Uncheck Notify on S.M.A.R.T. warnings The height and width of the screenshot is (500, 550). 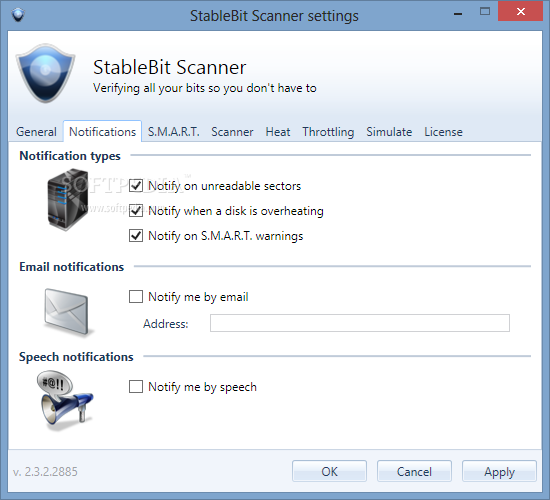[136, 235]
